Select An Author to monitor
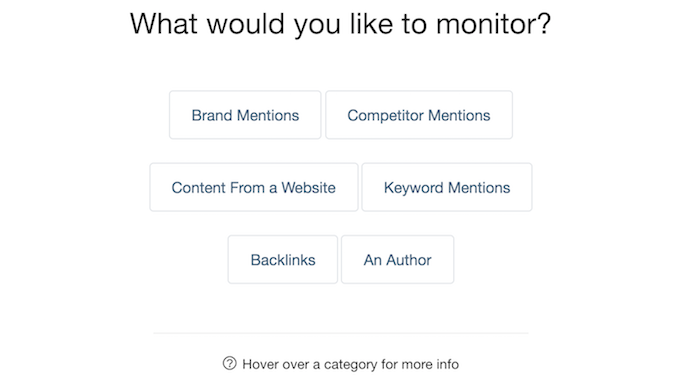The width and height of the screenshot is (700, 385). (397, 259)
